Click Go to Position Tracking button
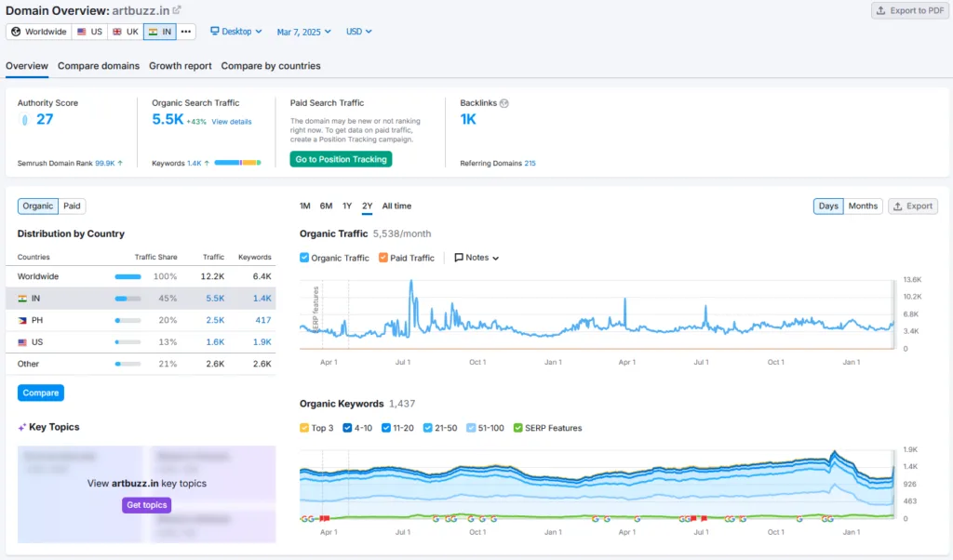This screenshot has width=953, height=560. click(341, 159)
